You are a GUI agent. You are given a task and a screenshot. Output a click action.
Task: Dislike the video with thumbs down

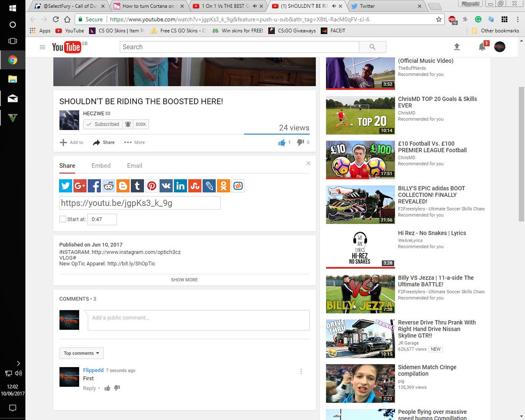[301, 142]
